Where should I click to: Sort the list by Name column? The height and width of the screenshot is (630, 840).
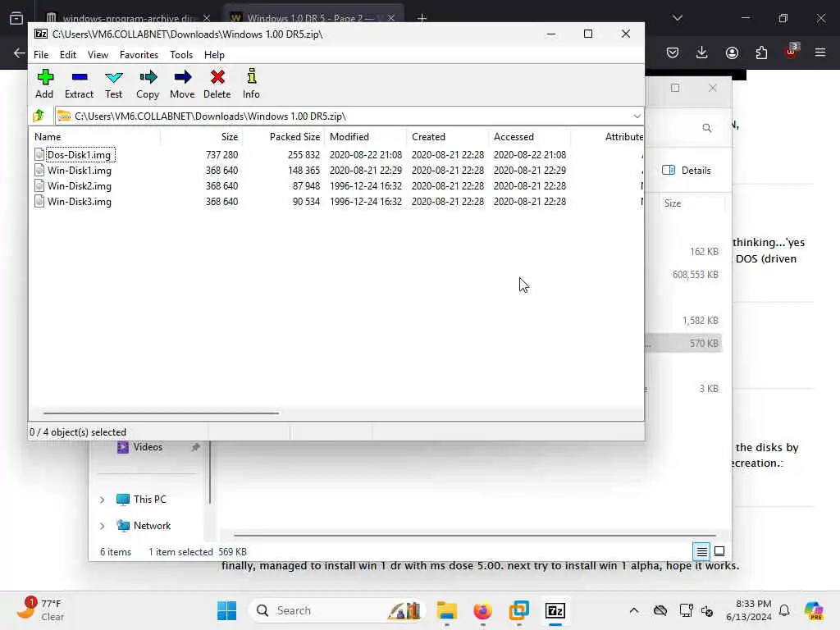point(94,137)
